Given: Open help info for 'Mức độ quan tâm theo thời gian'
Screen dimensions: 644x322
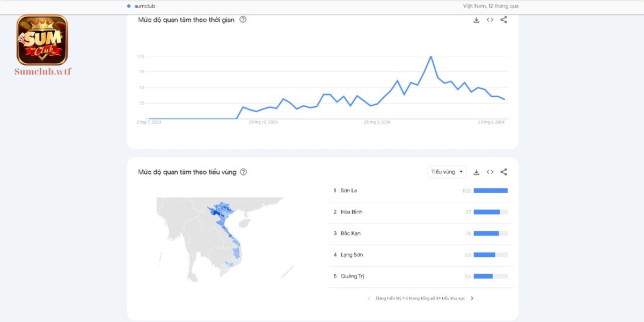Looking at the screenshot, I should [243, 19].
